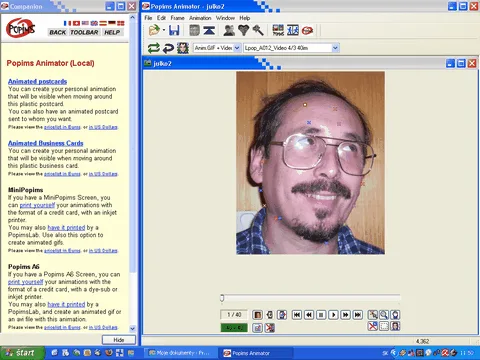
Task: Click the TOOLBAR button in Companion
Action: pyautogui.click(x=84, y=32)
